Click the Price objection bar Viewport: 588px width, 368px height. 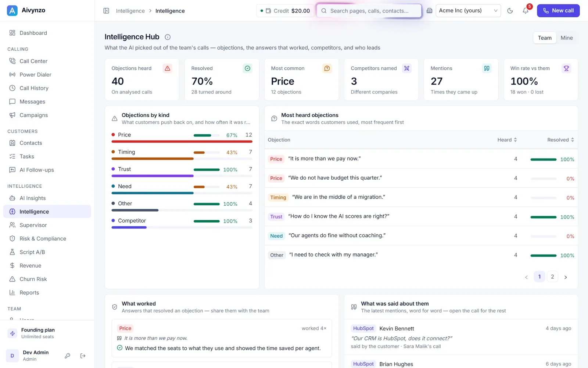182,141
